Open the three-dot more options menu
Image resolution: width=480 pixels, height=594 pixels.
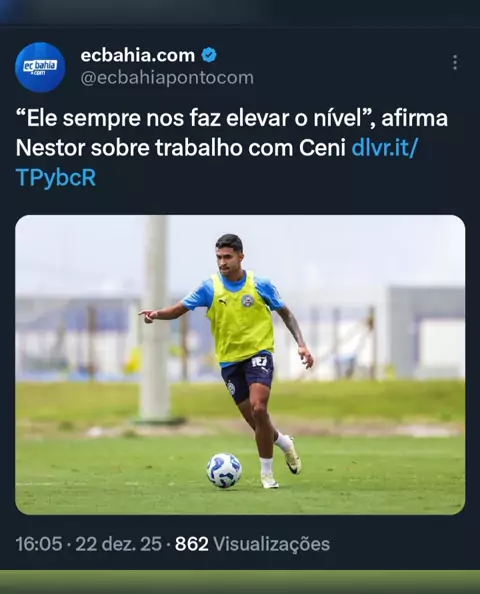pyautogui.click(x=455, y=63)
